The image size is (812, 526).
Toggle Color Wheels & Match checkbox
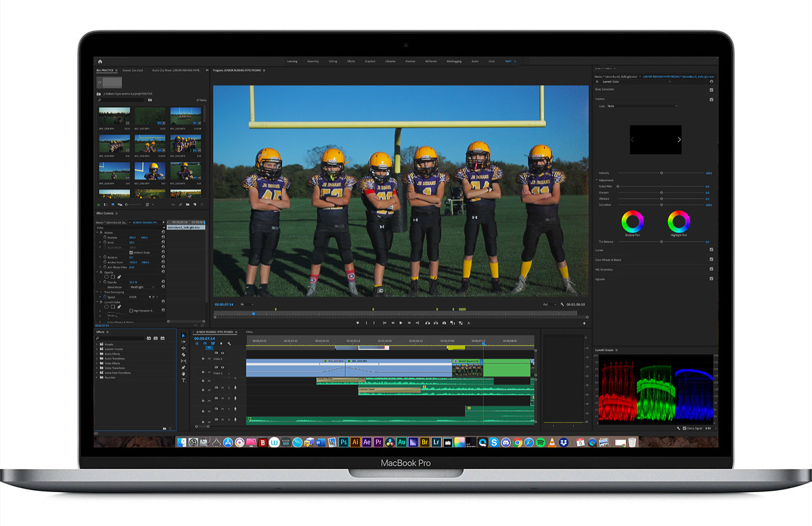coord(711,259)
